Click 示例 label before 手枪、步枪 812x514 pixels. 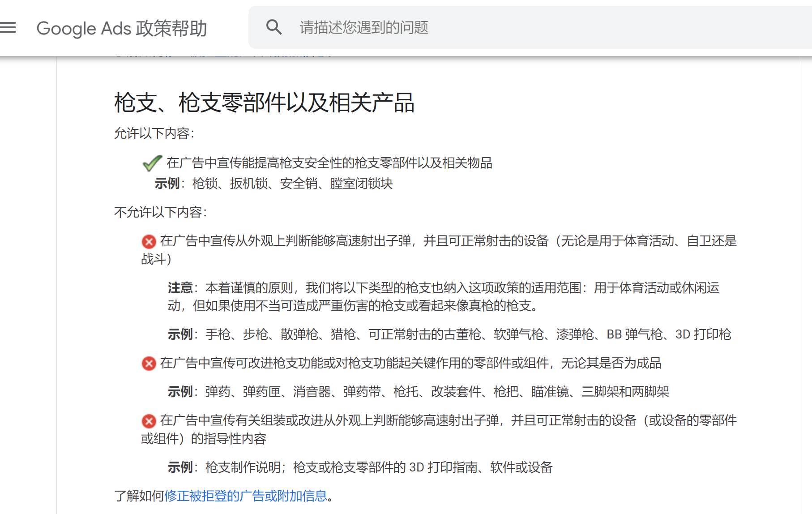coord(180,334)
